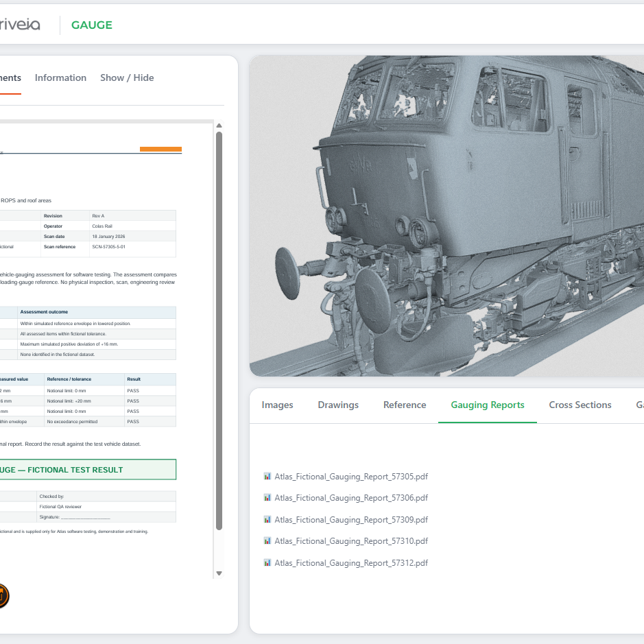
Task: Click the document scrollbar down arrow
Action: point(219,573)
